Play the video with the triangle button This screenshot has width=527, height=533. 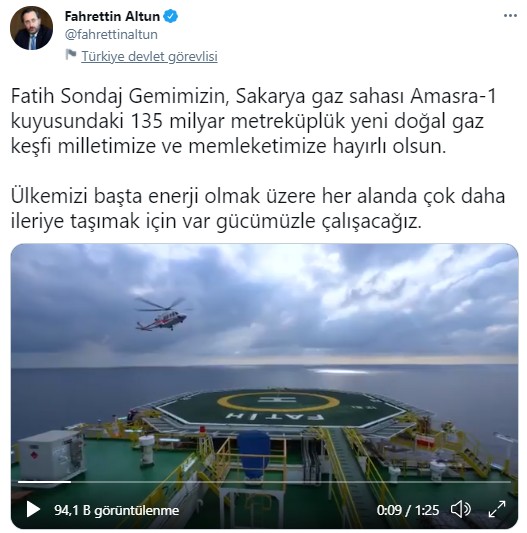(x=33, y=510)
